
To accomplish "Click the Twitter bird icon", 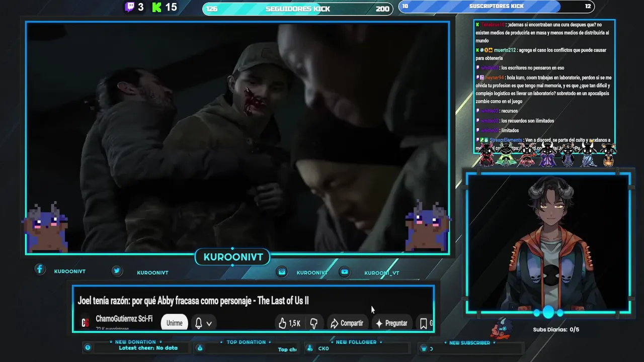I will tap(117, 270).
